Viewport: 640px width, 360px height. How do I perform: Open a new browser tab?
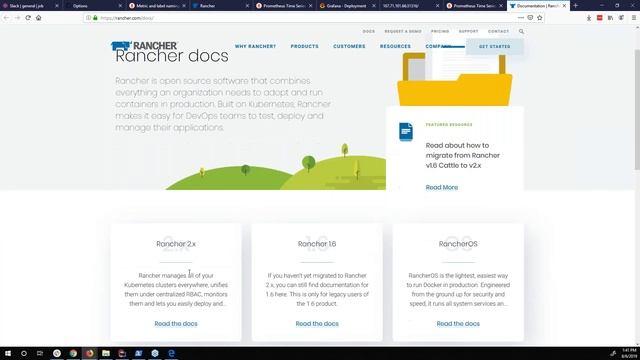[576, 6]
